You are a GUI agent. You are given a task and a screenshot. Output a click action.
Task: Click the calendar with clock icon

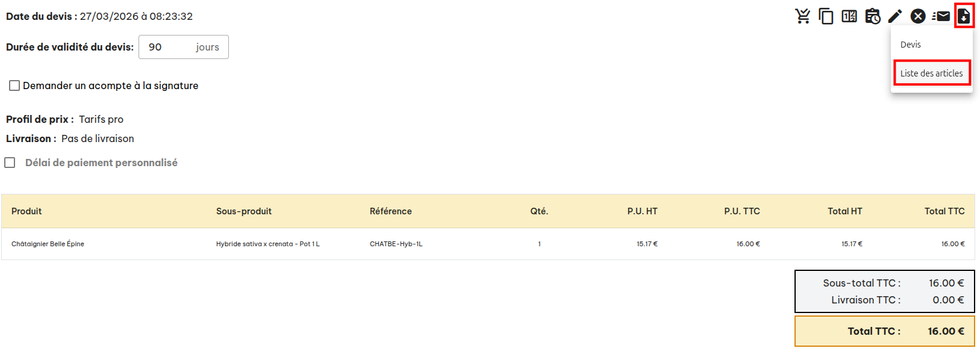click(x=872, y=16)
